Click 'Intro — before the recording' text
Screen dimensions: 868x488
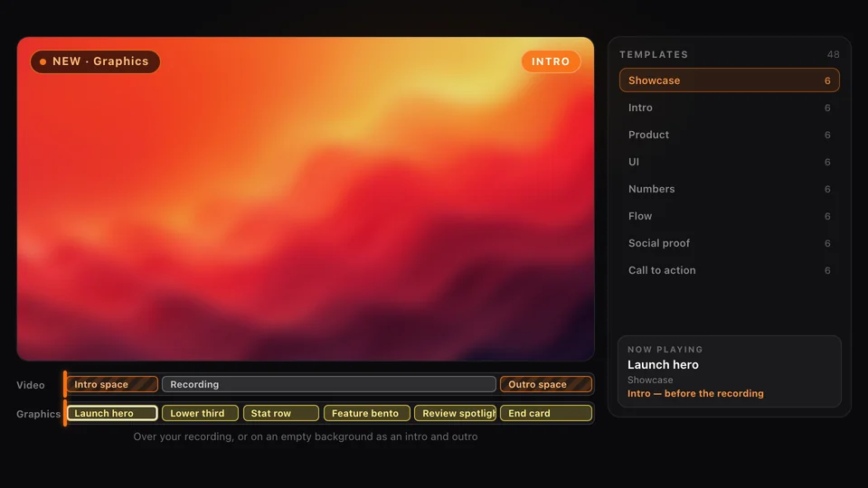pyautogui.click(x=695, y=393)
